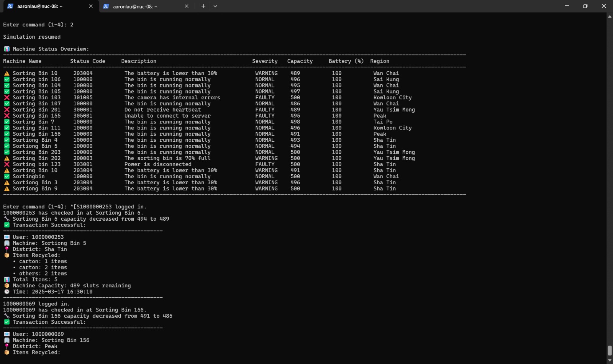Image resolution: width=613 pixels, height=364 pixels.
Task: Click the red cross icon for Sorting Bin 103
Action: (x=7, y=97)
